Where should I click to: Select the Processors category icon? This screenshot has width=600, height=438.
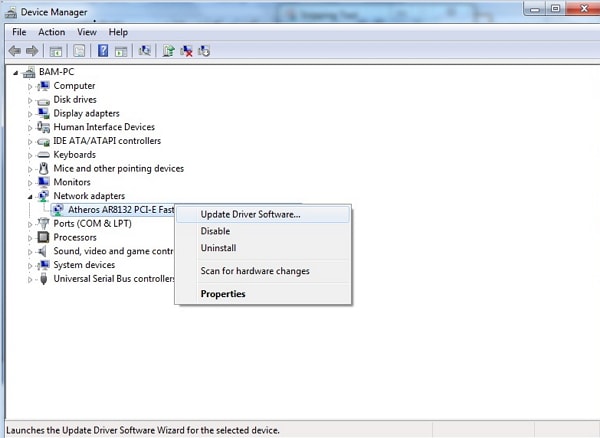(x=43, y=237)
